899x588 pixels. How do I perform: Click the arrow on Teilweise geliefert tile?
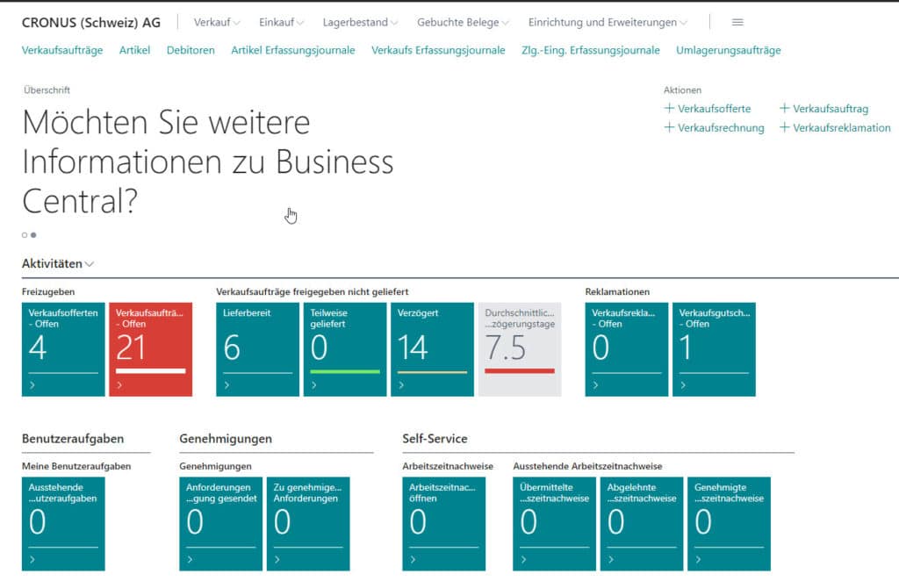pos(313,385)
